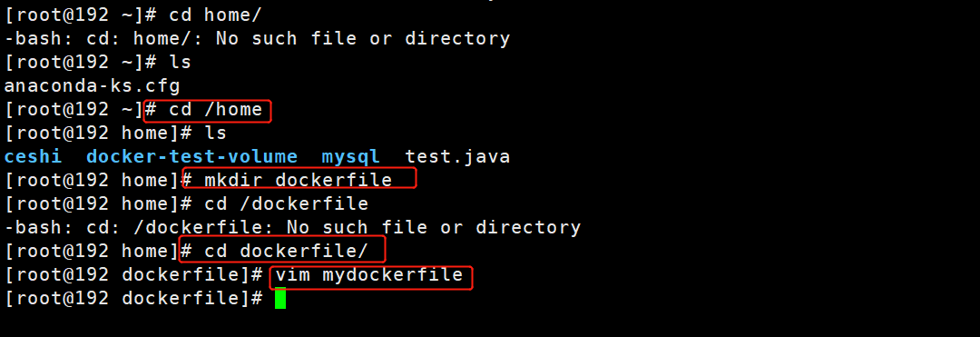This screenshot has width=980, height=337.
Task: Click the '[root@192 ~]' prompt on the first line
Action: point(74,15)
